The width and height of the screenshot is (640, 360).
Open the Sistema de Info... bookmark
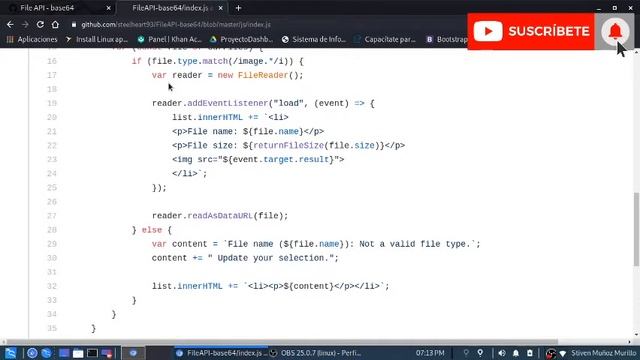[314, 39]
